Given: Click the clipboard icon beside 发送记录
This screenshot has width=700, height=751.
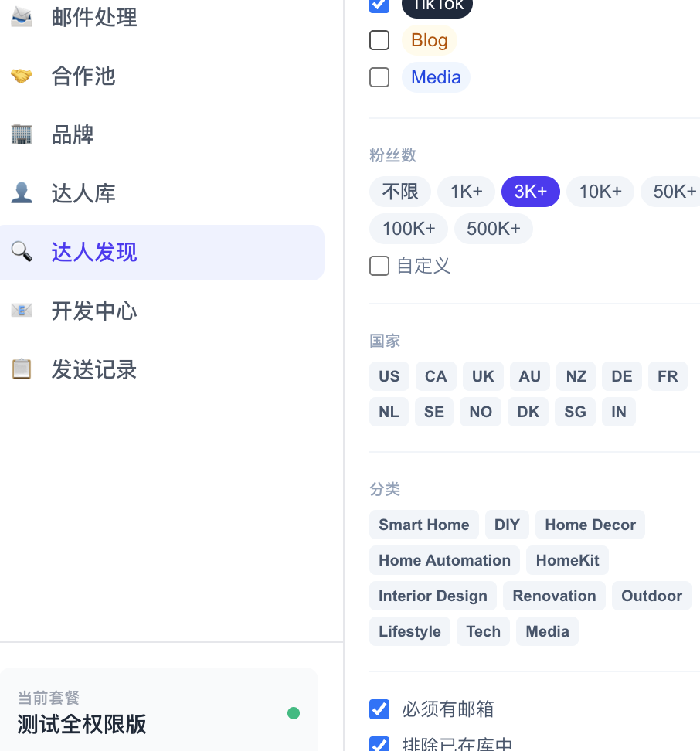Looking at the screenshot, I should [22, 369].
